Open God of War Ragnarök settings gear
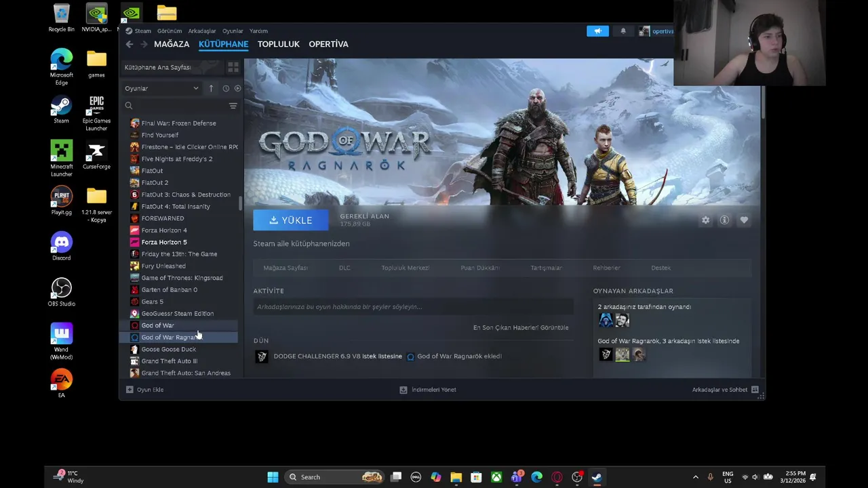868x488 pixels. (705, 220)
